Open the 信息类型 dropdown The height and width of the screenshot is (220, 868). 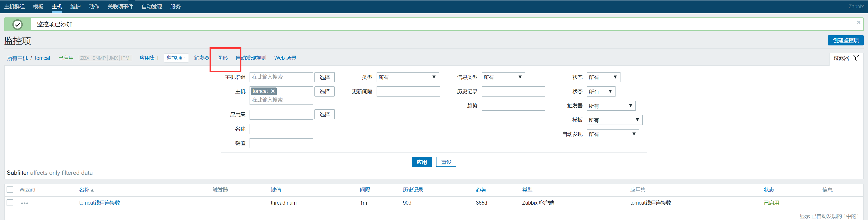tap(503, 78)
